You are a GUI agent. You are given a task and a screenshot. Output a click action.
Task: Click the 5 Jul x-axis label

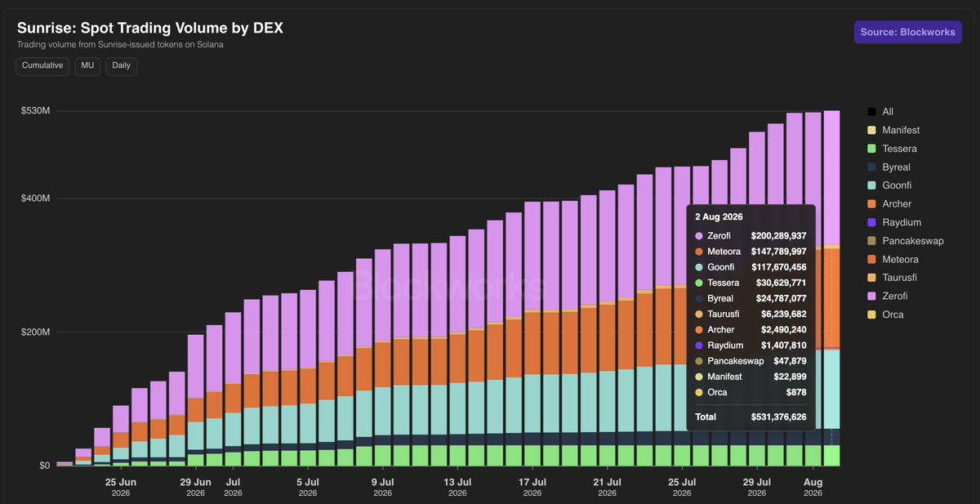pos(308,487)
